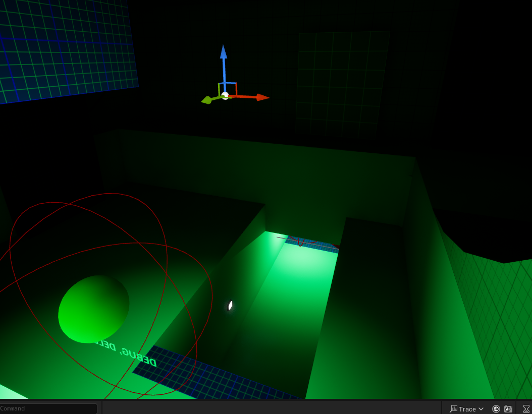
Task: Click the trace snapshot camera icon
Action: 508,409
